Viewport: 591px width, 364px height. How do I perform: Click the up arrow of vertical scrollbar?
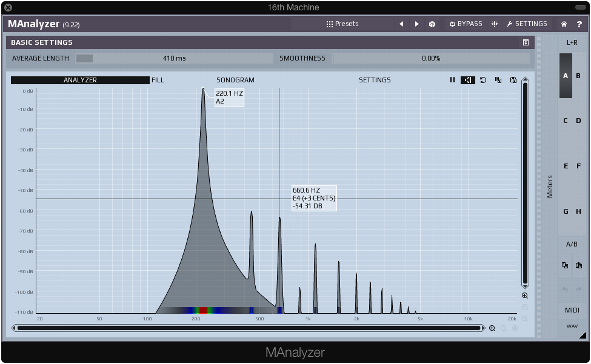pos(525,79)
